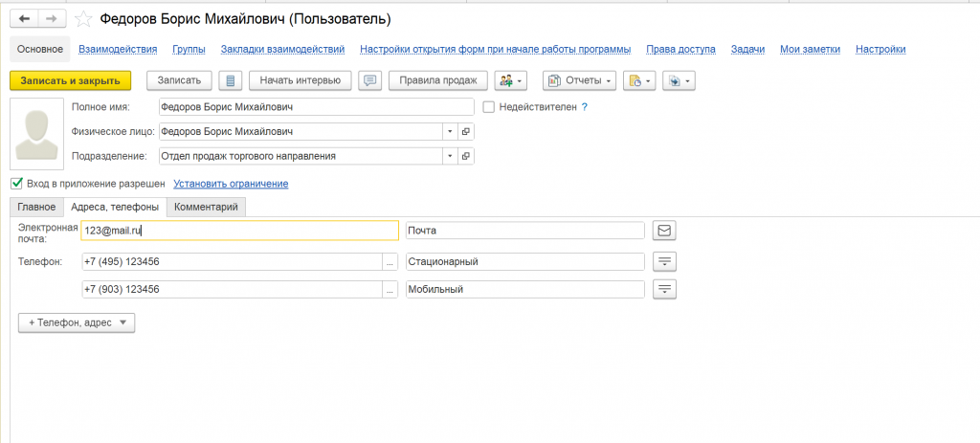
Task: Click the back navigation arrow
Action: [x=24, y=19]
